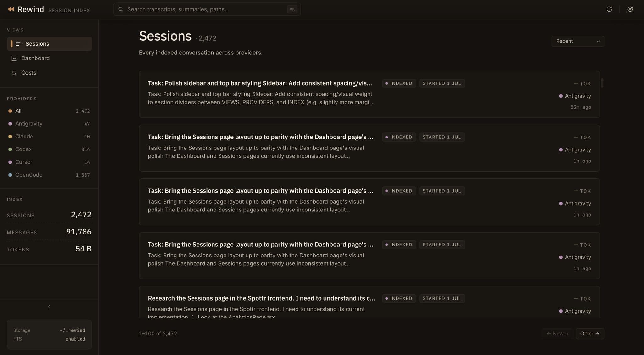The image size is (644, 355).
Task: Filter sessions by Claude provider
Action: pyautogui.click(x=49, y=136)
